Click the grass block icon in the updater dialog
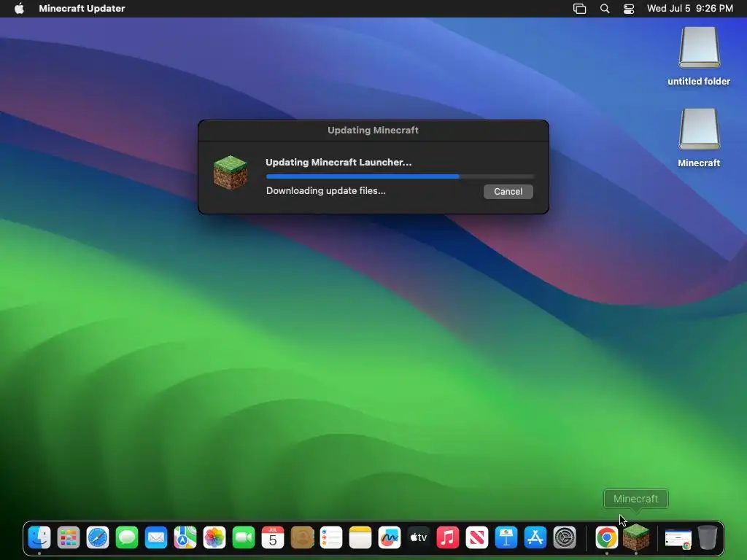 230,173
